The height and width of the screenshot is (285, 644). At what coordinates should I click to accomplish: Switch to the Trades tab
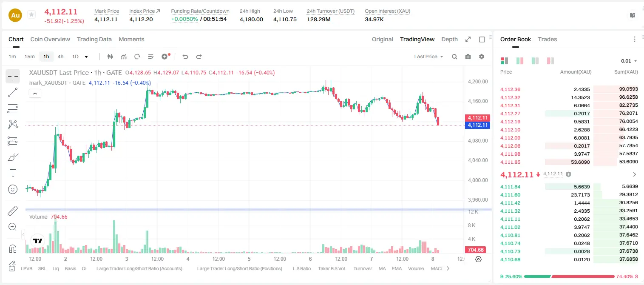(x=548, y=39)
